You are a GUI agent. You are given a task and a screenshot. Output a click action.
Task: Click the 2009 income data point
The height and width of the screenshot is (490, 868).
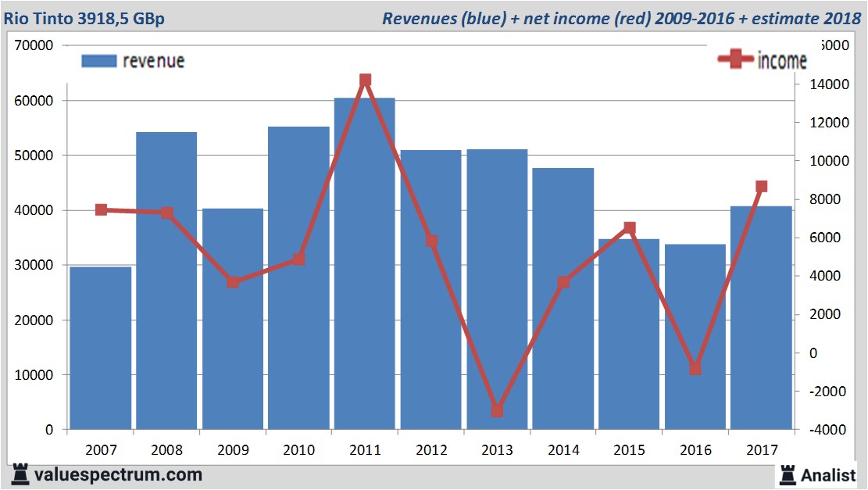coord(233,282)
